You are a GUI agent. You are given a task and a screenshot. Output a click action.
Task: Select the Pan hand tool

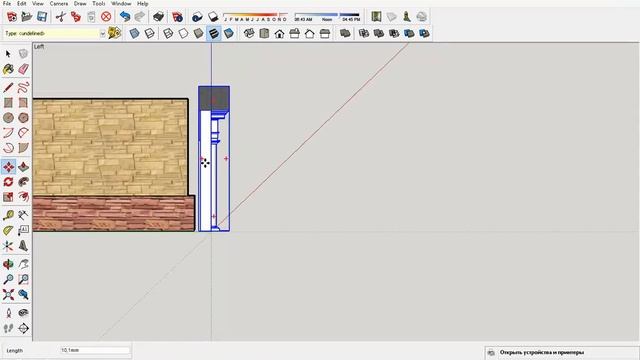(x=23, y=264)
